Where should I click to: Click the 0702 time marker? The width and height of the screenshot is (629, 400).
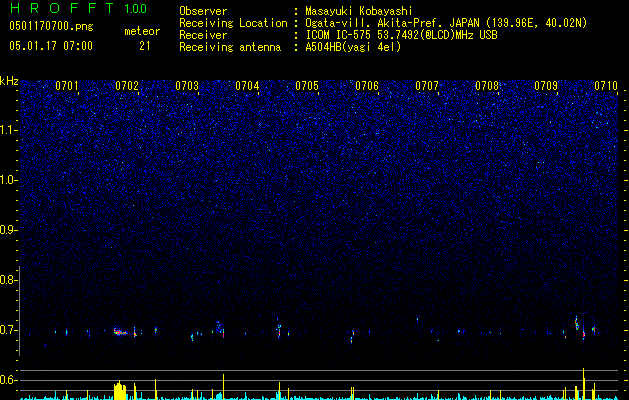point(127,86)
